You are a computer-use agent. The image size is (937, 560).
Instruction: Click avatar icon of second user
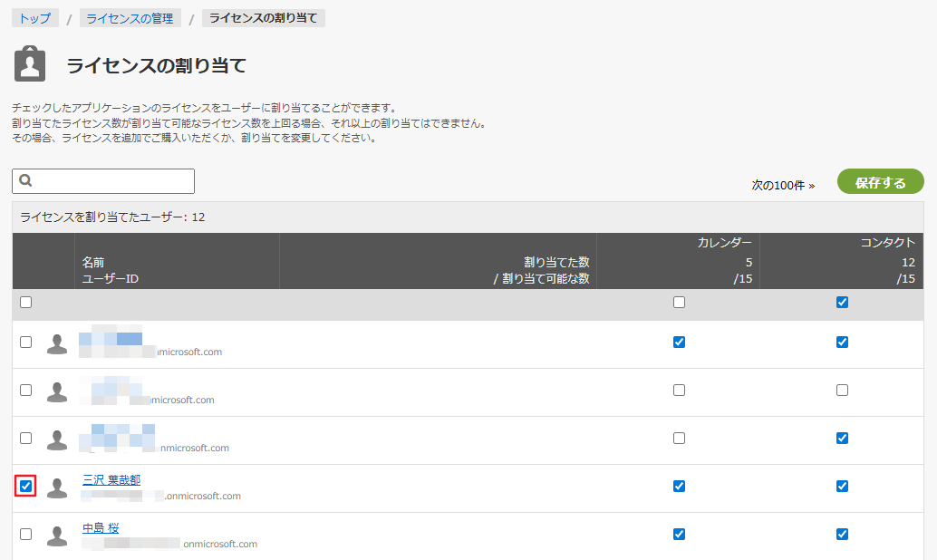[x=57, y=392]
